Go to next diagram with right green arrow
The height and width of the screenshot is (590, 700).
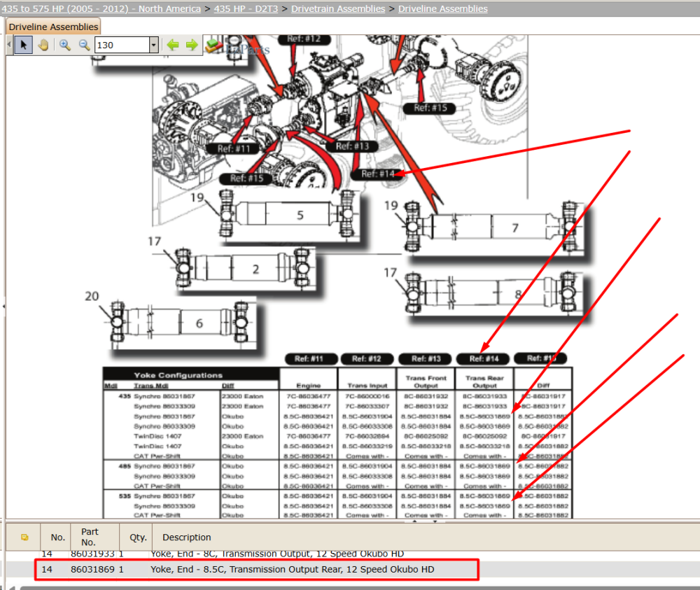pyautogui.click(x=192, y=45)
